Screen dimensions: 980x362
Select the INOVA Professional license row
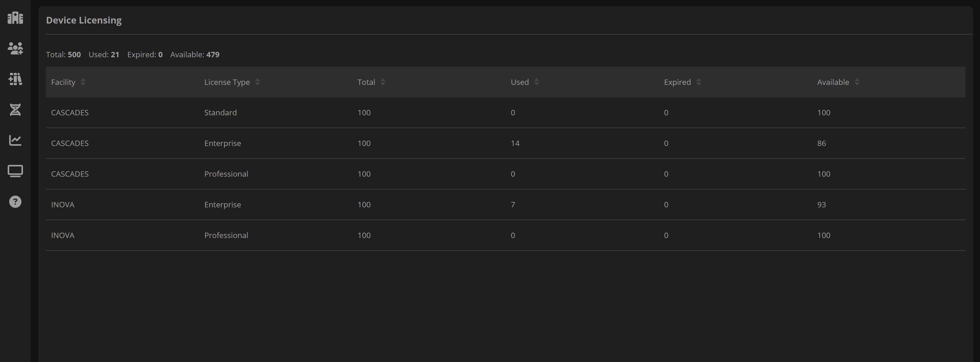click(x=505, y=235)
